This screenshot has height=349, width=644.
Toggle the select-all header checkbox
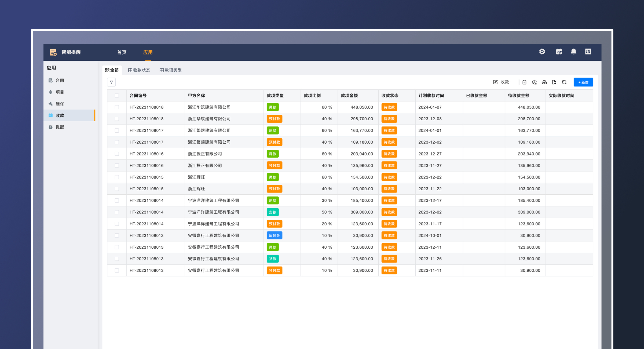coord(117,96)
